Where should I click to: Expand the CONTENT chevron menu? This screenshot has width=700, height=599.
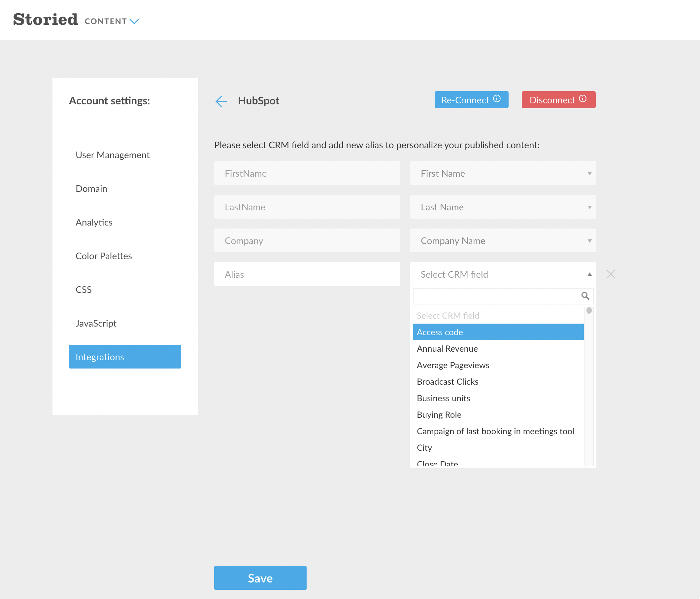coord(134,22)
